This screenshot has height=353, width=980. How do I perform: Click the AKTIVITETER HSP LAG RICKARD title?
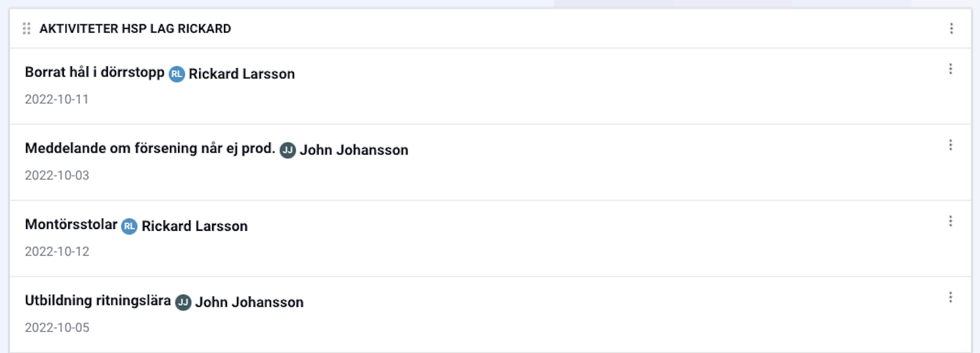click(135, 29)
